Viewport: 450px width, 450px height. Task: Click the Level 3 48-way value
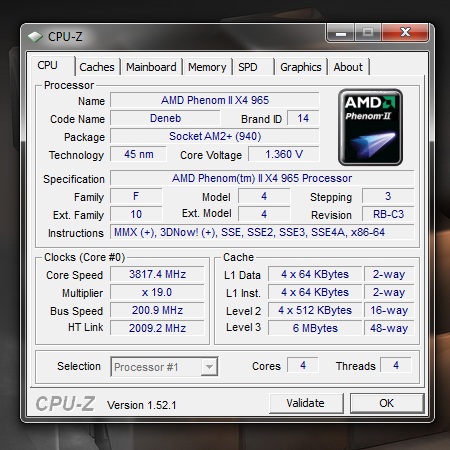pyautogui.click(x=389, y=328)
